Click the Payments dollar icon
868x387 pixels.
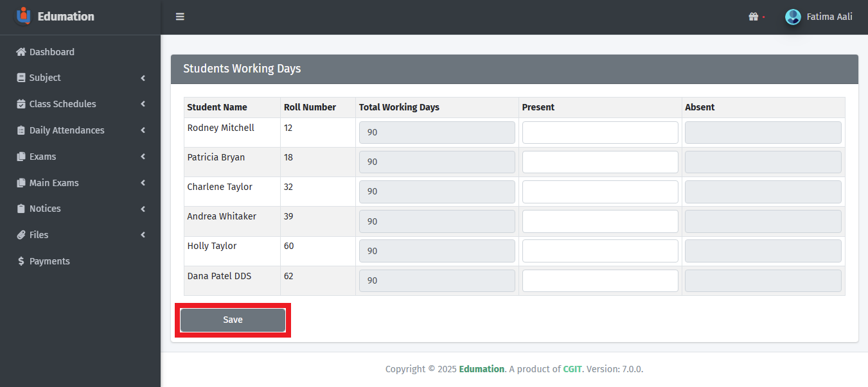pos(21,261)
